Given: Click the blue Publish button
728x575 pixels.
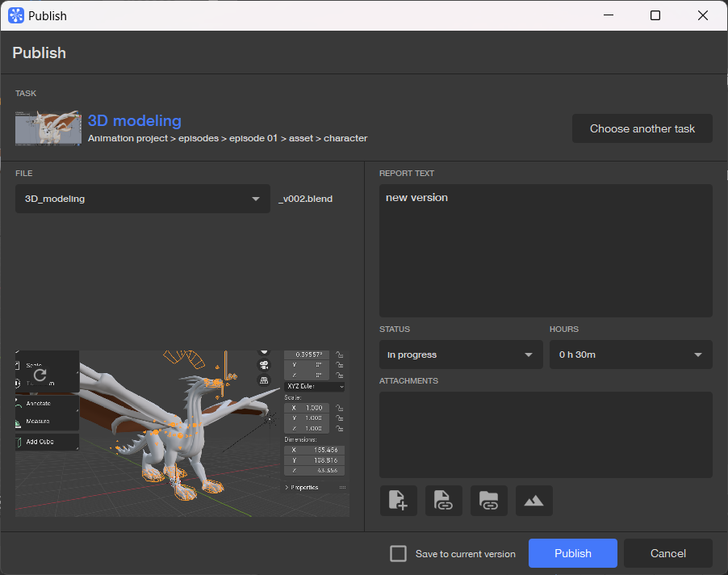Looking at the screenshot, I should [572, 553].
